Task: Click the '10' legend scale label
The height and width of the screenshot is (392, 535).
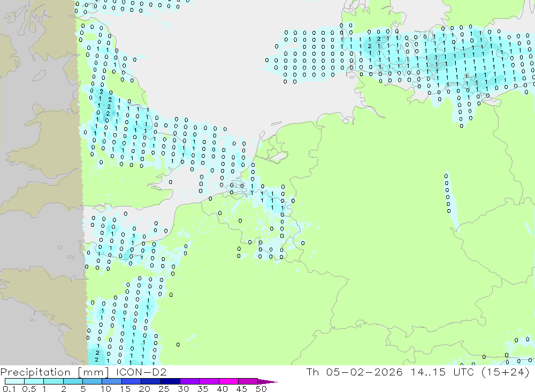Action: pos(106,389)
